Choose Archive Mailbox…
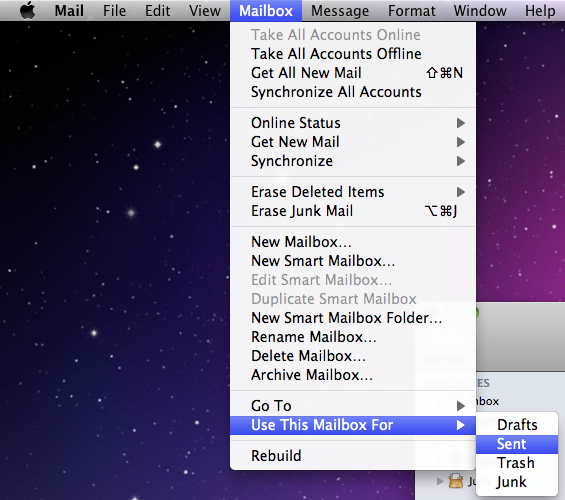565x500 pixels. pyautogui.click(x=353, y=375)
